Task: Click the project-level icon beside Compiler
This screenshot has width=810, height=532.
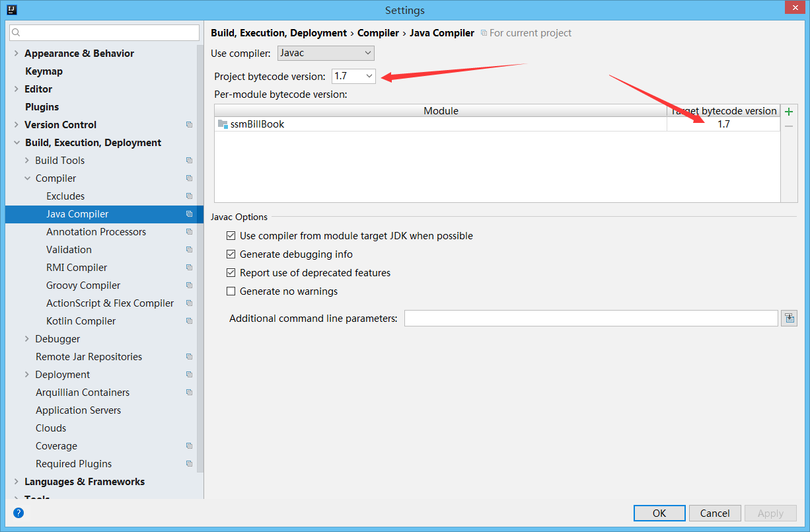Action: click(x=189, y=178)
